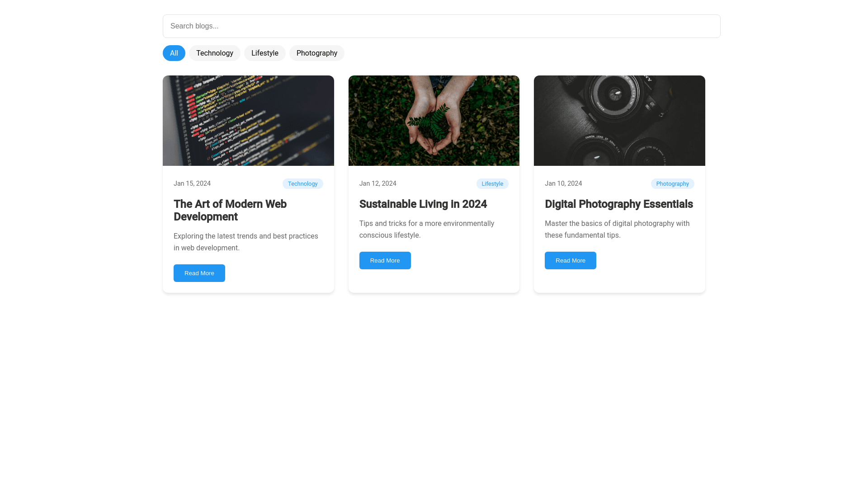Select the Lifestyle badge on the middle card
Viewport: 868px width, 488px height.
pyautogui.click(x=492, y=183)
